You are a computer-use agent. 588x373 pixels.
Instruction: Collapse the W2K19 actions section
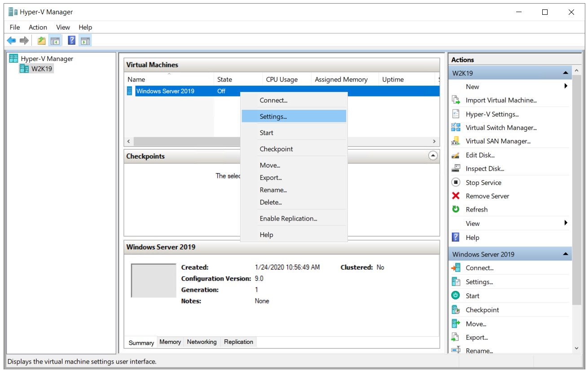click(565, 73)
